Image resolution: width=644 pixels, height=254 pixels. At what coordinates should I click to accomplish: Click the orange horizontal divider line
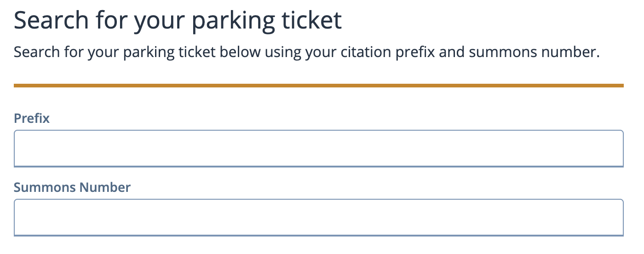318,85
